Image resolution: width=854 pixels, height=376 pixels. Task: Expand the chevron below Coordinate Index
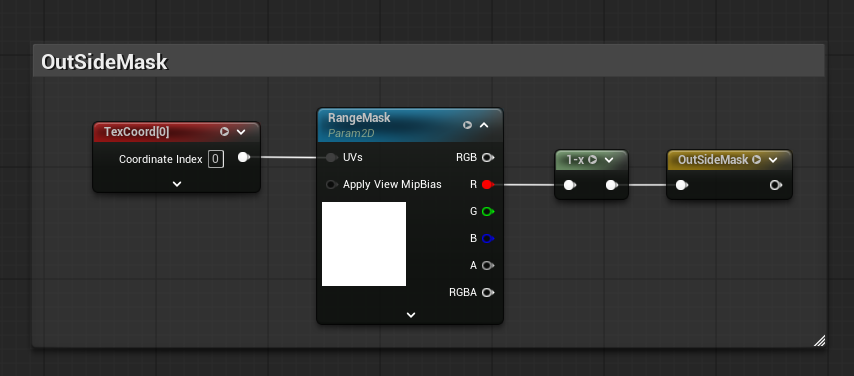point(177,184)
